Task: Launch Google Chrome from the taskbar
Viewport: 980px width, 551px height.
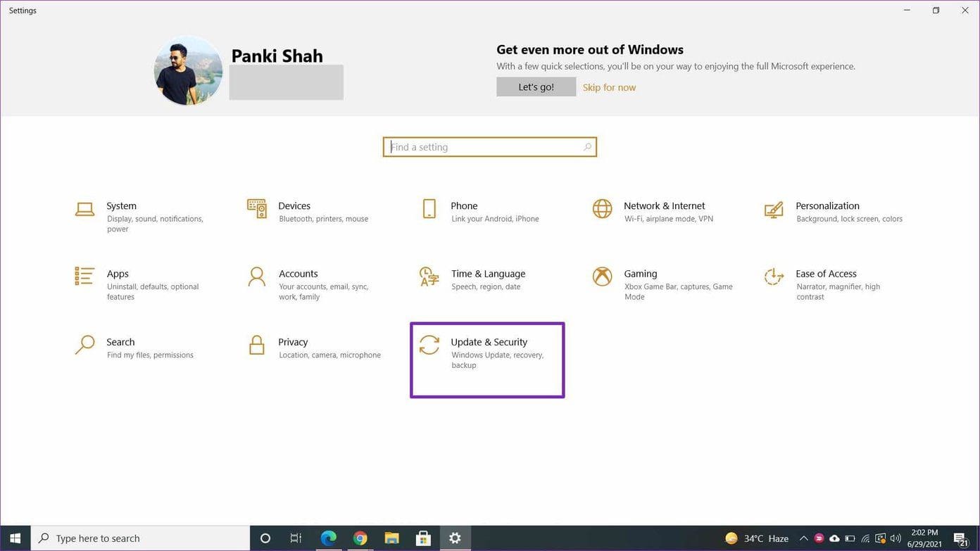Action: coord(360,538)
